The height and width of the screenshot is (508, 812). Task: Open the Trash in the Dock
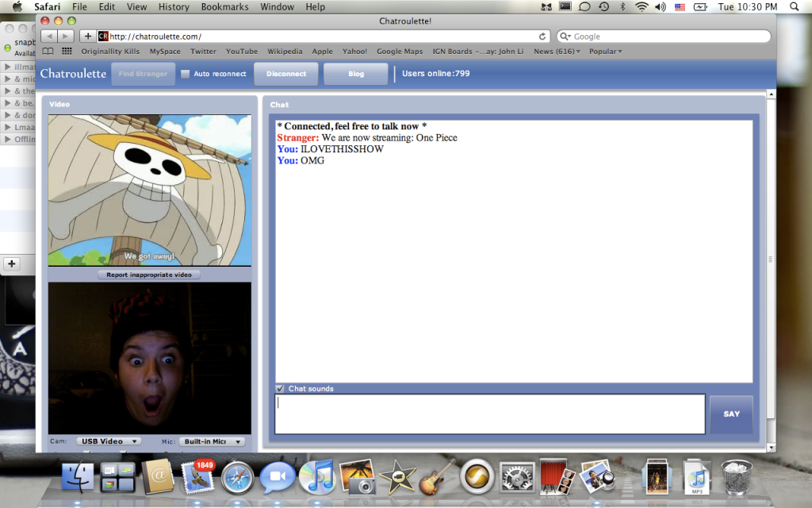point(737,477)
